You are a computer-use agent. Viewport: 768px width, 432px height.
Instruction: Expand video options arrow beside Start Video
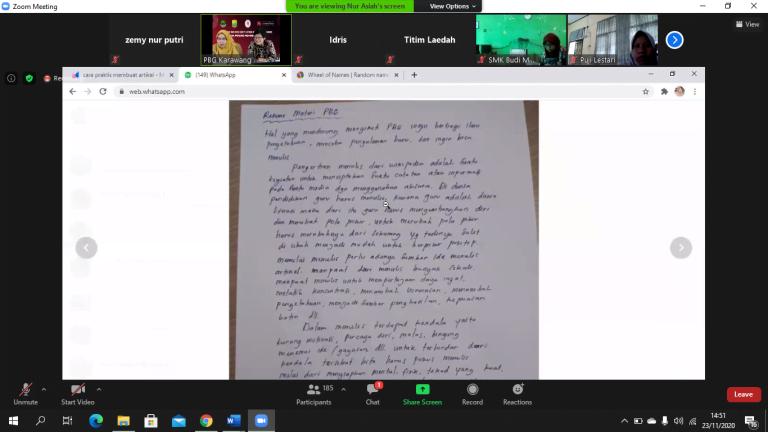pos(98,389)
